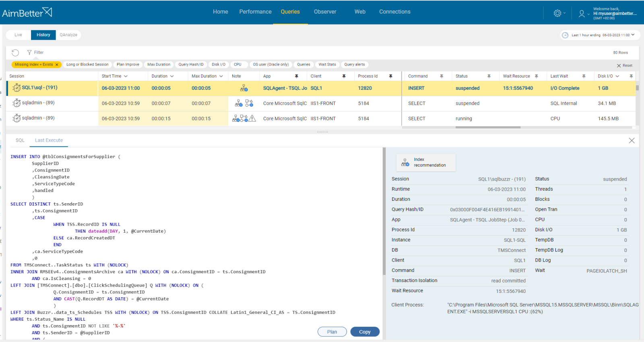Click the session stopwatch icon for SQL1\sql (191)
Viewport: 644px width, 342px height.
coord(17,88)
